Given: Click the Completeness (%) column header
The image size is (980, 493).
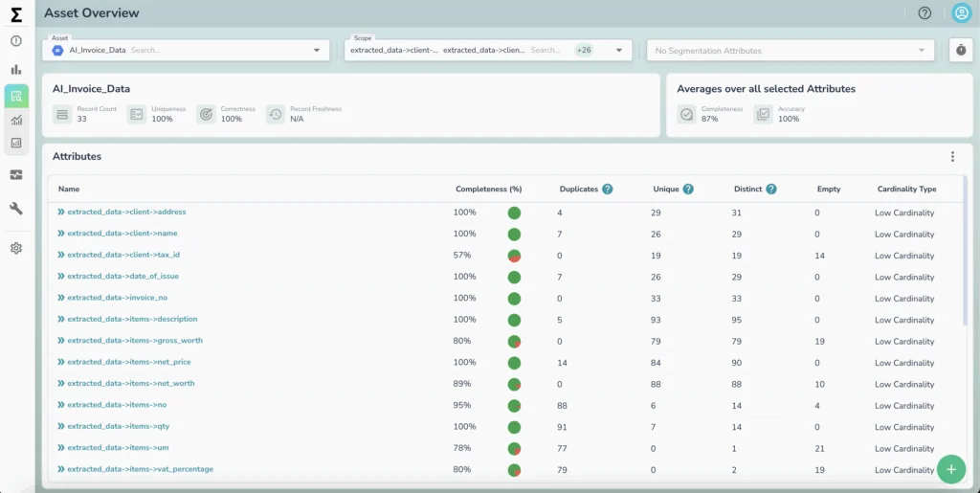Looking at the screenshot, I should tap(488, 190).
